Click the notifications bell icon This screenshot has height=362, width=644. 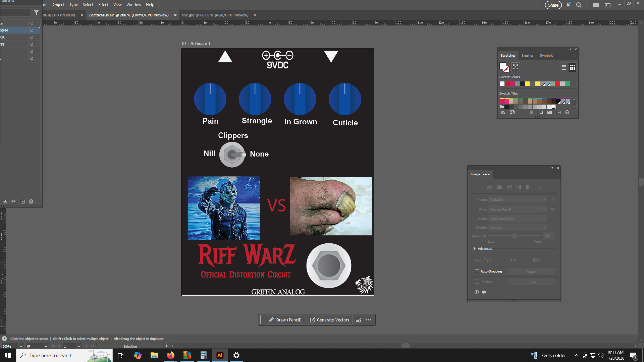[x=568, y=5]
